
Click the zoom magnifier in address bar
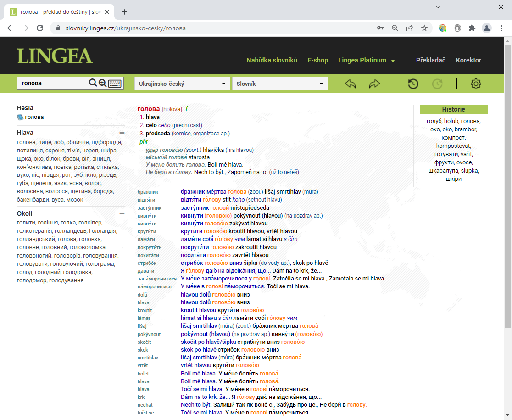click(x=395, y=28)
